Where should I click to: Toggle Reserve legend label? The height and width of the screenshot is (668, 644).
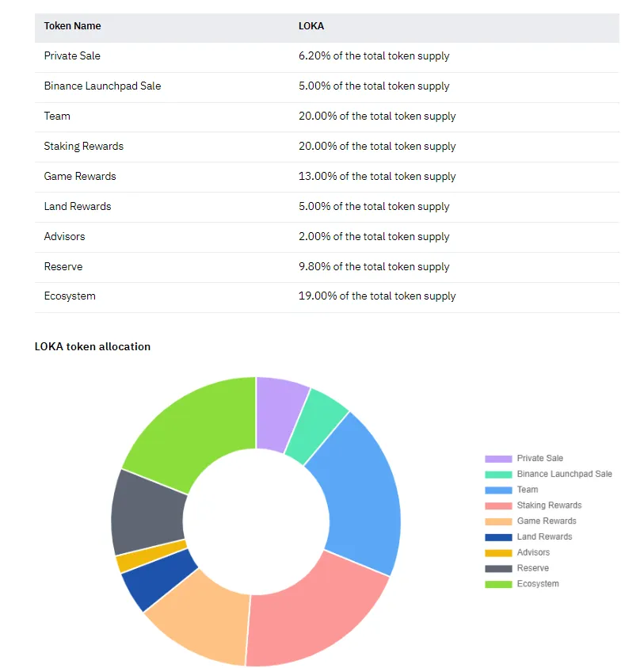533,568
